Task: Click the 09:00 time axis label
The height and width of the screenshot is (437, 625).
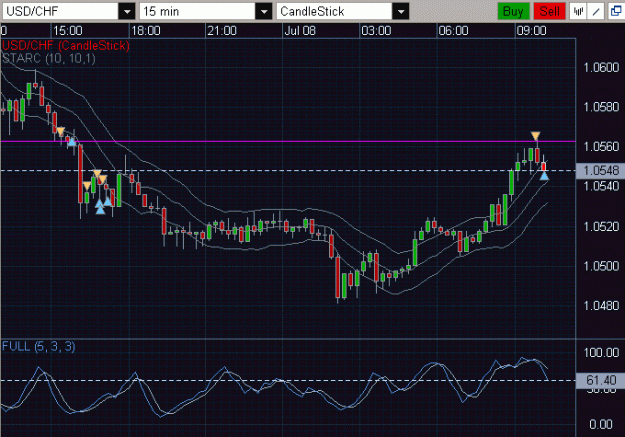Action: point(531,31)
